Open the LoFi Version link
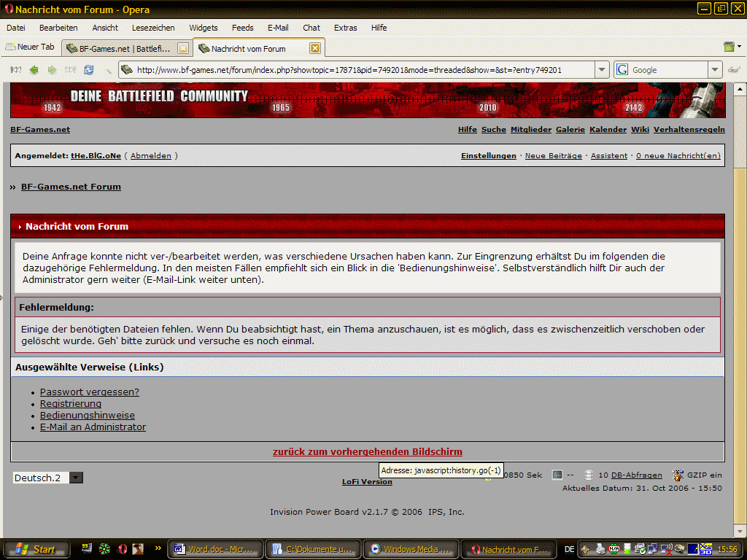Screen dimensions: 747x560 tap(367, 482)
